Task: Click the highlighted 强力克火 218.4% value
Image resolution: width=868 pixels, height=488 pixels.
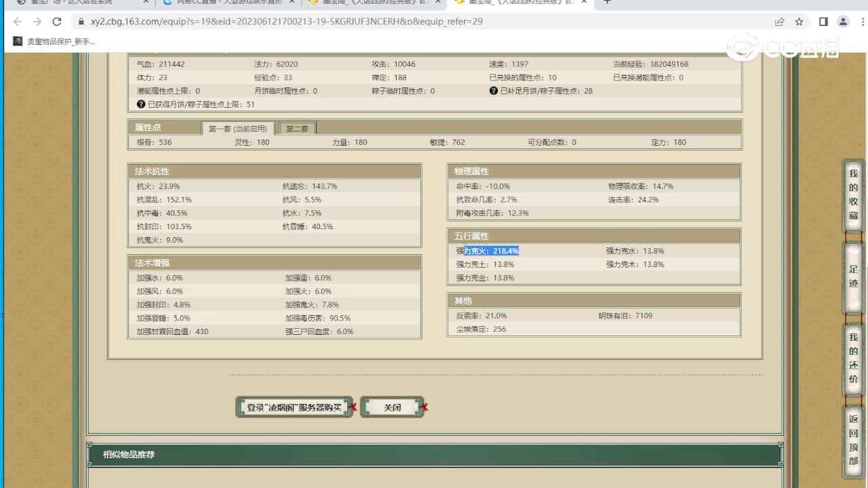Action: point(488,251)
